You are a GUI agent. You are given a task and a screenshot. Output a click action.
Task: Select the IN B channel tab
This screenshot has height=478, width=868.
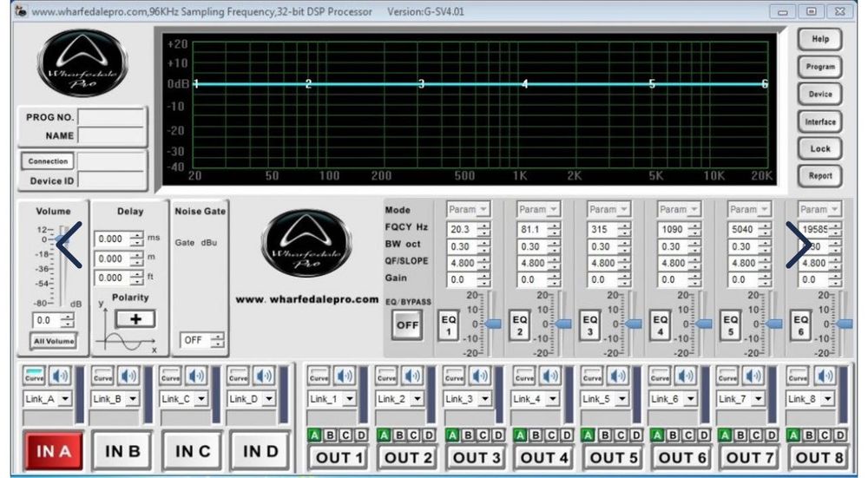[122, 452]
